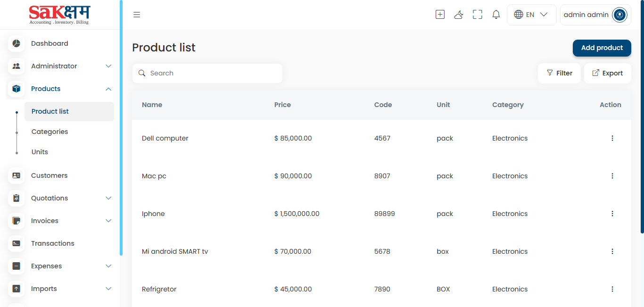Image resolution: width=644 pixels, height=307 pixels.
Task: Click the quick add plus icon
Action: point(440,15)
